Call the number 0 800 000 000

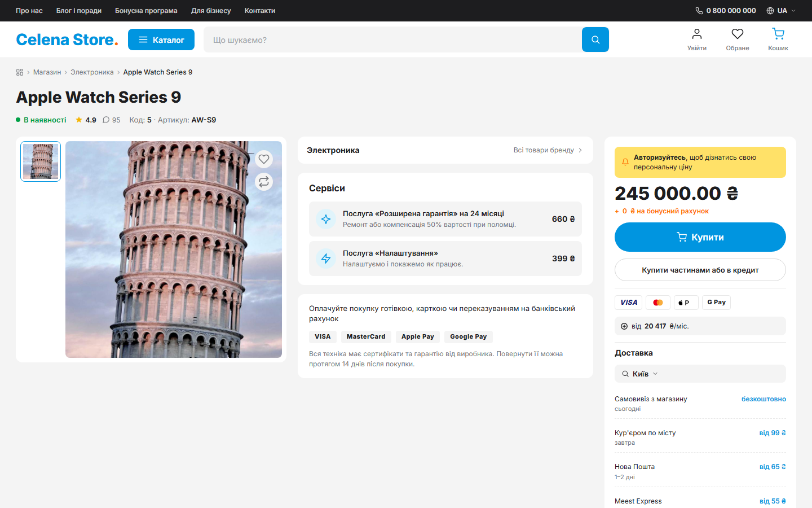(x=731, y=11)
